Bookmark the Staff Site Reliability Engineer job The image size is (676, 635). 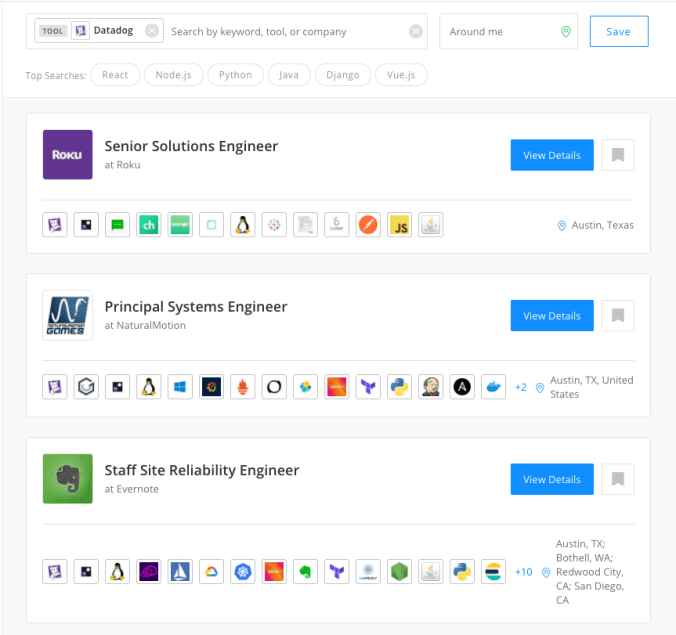[618, 479]
